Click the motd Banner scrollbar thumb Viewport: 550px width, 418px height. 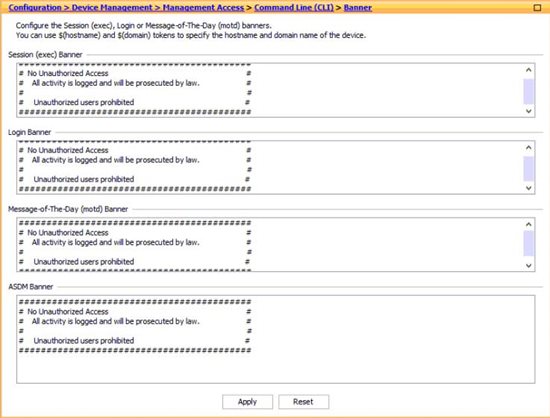[x=529, y=243]
